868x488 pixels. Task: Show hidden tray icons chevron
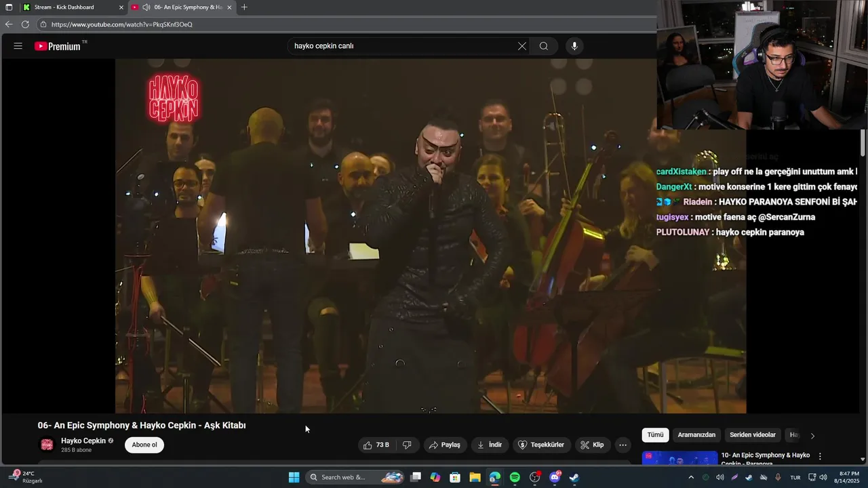coord(691,477)
